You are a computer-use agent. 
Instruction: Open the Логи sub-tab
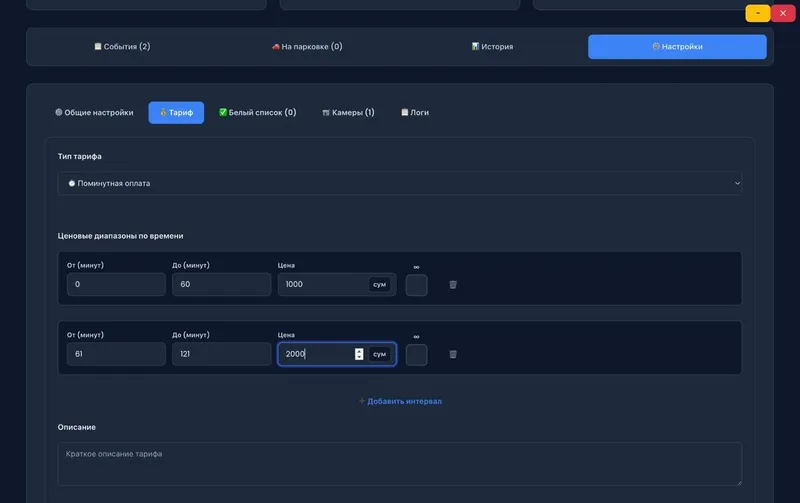[415, 112]
